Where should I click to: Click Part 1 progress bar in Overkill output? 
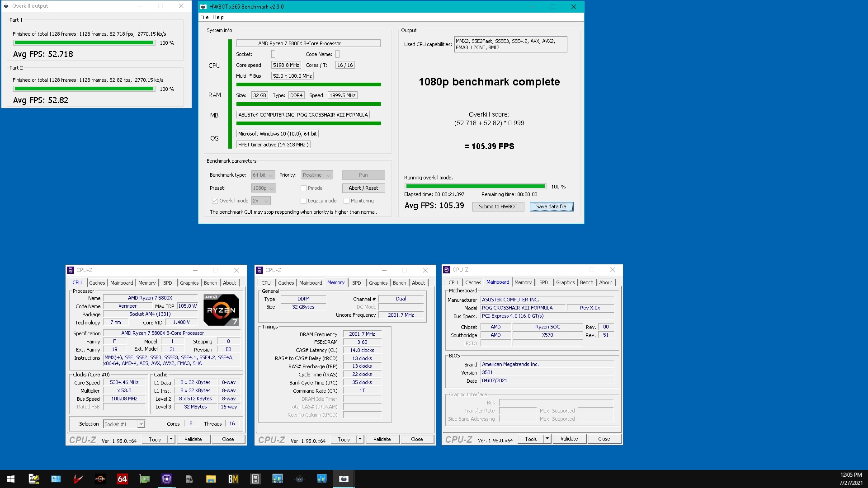[x=84, y=43]
